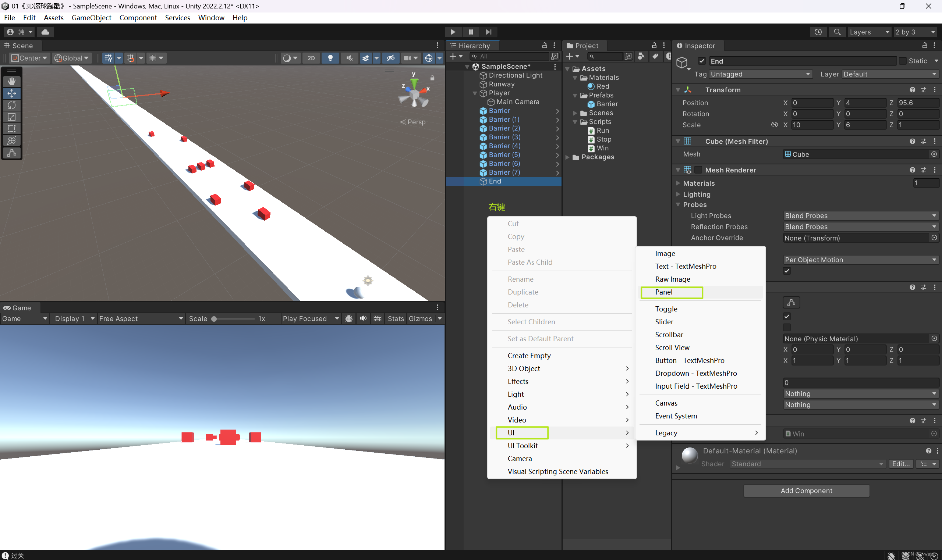This screenshot has width=942, height=560.
Task: Select the Hand view tool
Action: pos(12,81)
